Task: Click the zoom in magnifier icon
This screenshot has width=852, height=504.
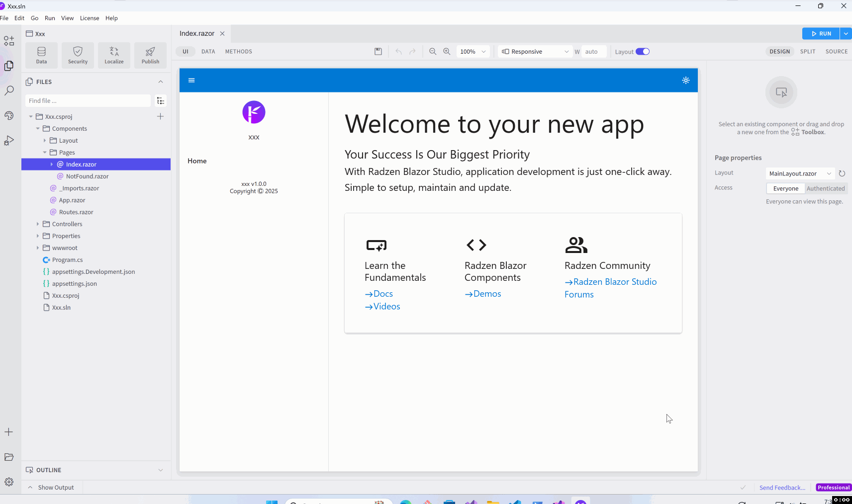Action: 447,52
